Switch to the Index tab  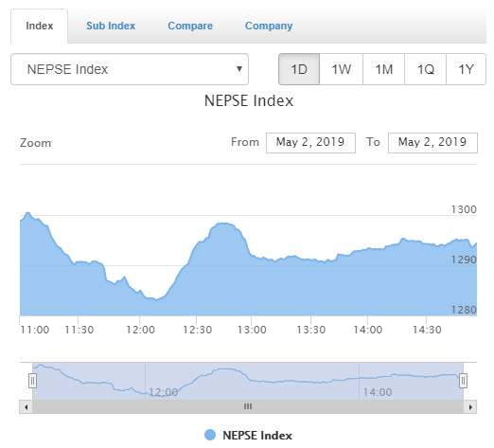click(39, 26)
